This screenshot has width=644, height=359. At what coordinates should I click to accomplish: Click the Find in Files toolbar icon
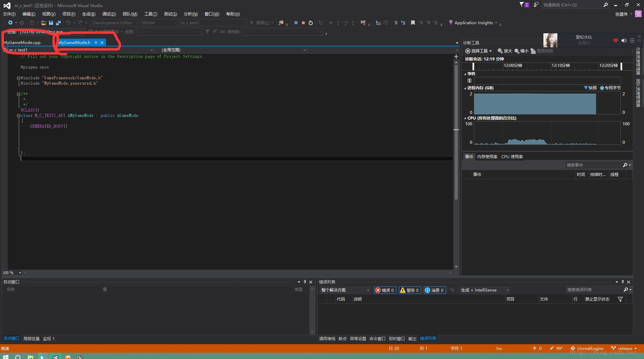point(281,23)
